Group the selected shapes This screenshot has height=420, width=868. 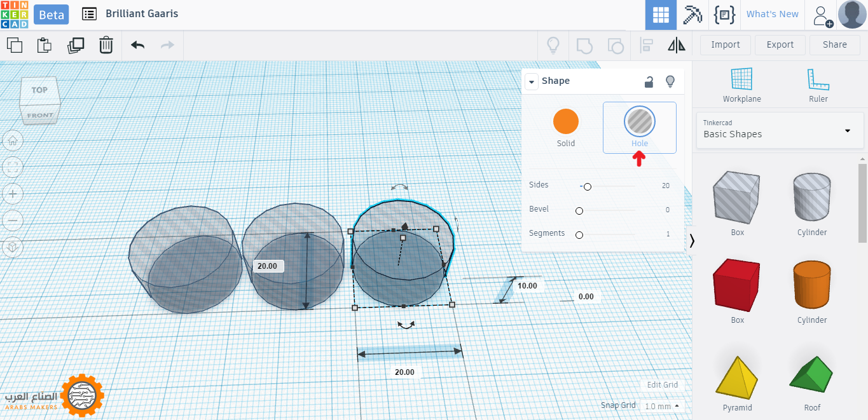pyautogui.click(x=584, y=45)
